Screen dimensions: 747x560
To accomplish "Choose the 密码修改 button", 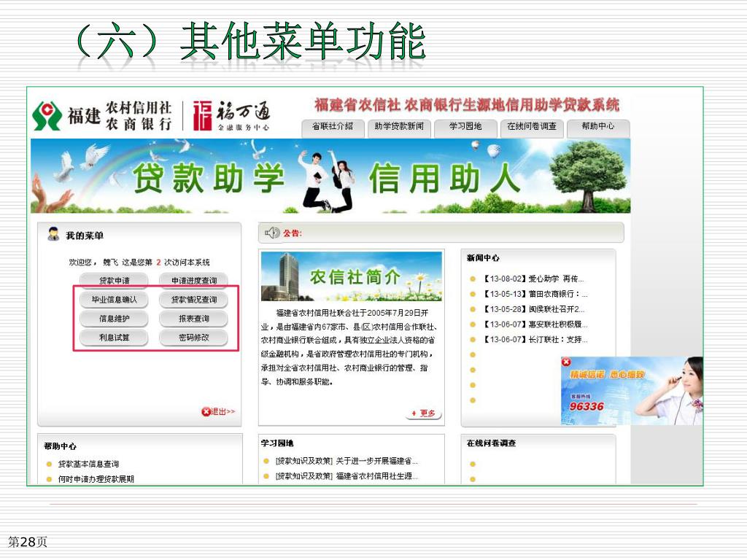I will click(x=194, y=338).
